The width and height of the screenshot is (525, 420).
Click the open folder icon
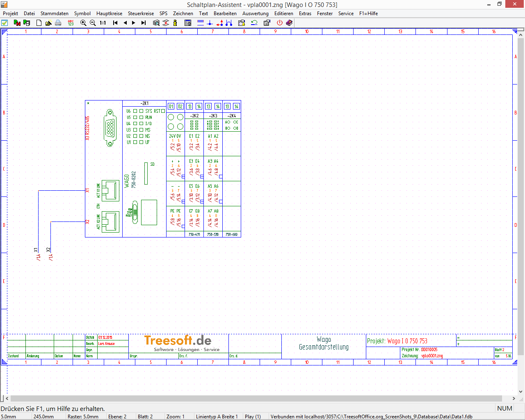[x=48, y=23]
